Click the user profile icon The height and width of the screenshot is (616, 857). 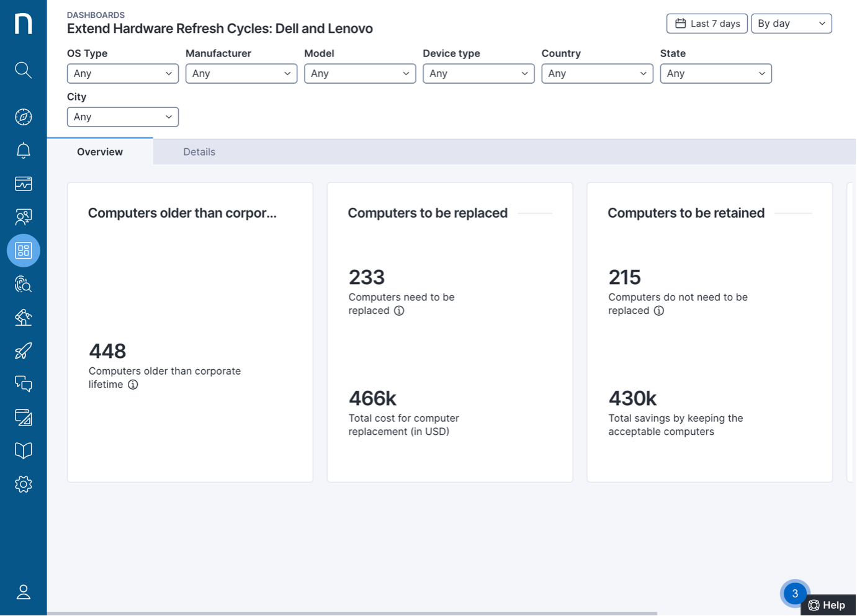(23, 592)
